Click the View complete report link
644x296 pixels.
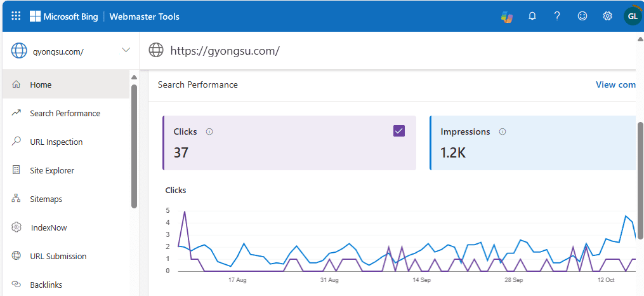[x=615, y=84]
